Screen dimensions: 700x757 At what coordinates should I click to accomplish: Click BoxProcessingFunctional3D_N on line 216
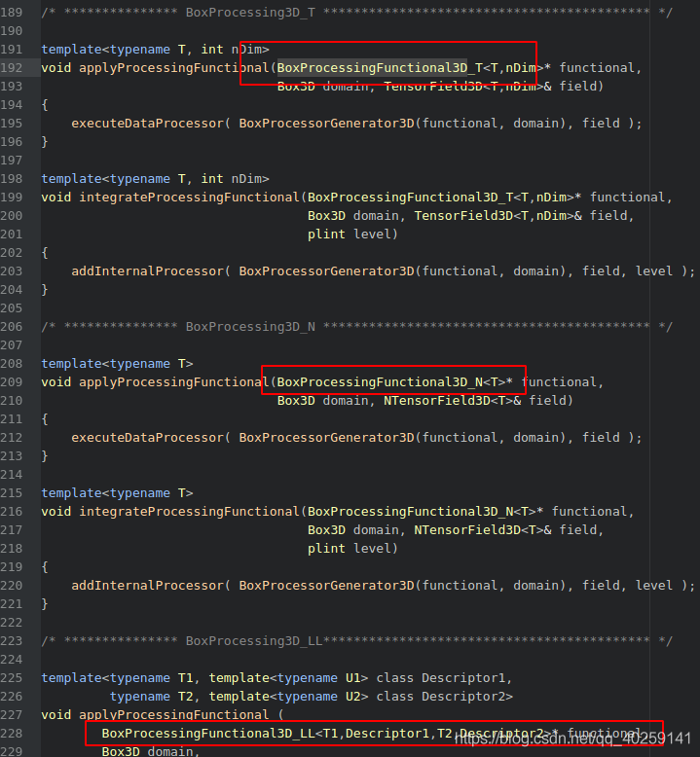pos(410,512)
